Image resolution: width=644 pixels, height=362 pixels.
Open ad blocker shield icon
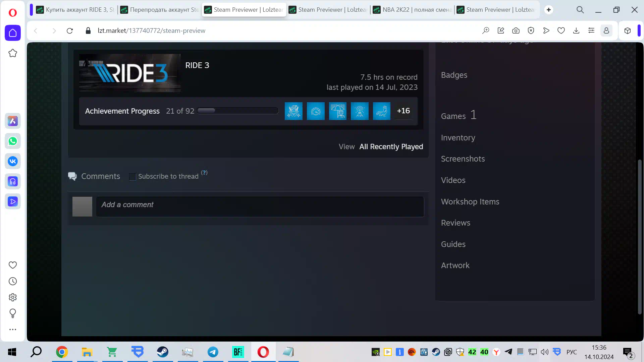[x=531, y=31]
